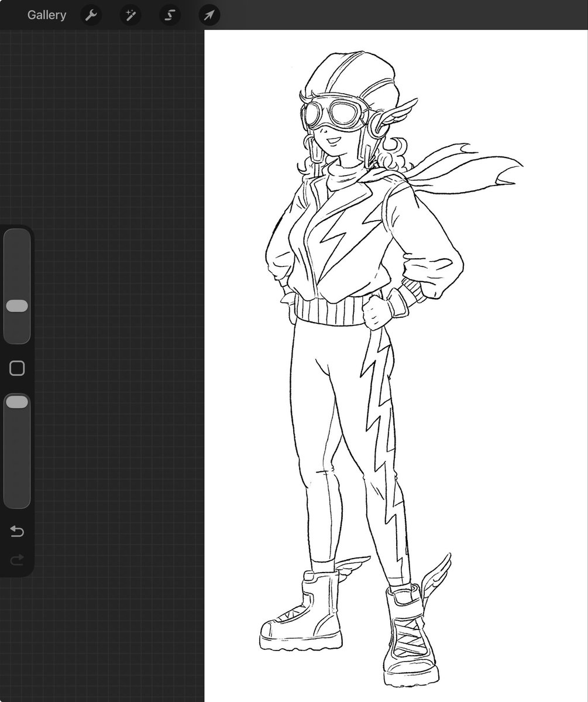Image resolution: width=588 pixels, height=702 pixels.
Task: Open the Gallery view
Action: (x=47, y=15)
